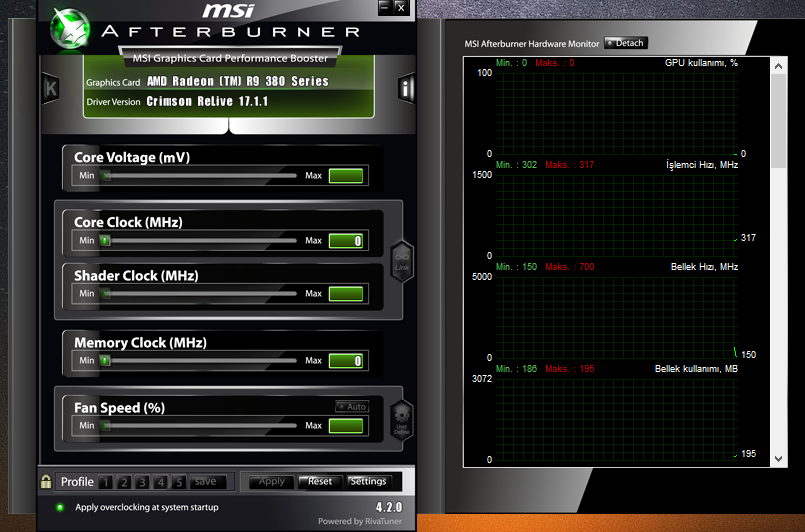The width and height of the screenshot is (805, 532).
Task: Click the İşlemci Hızı graph
Action: coord(617,215)
